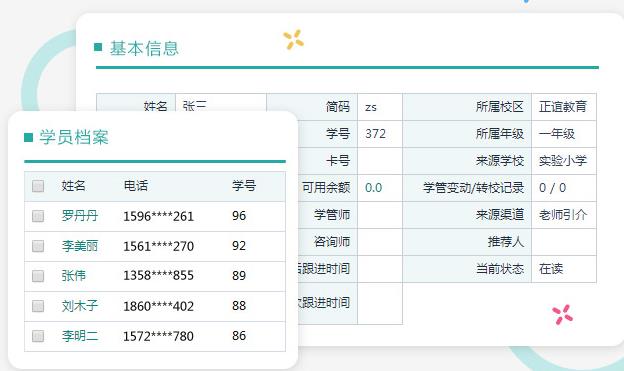Click the 当前状态 label cell

click(467, 269)
